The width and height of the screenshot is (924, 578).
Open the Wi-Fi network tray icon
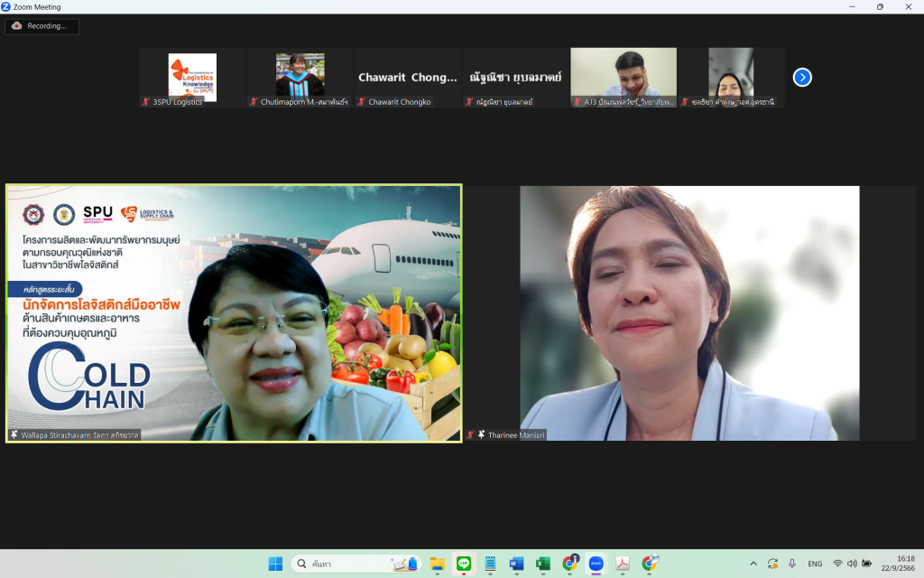point(837,564)
